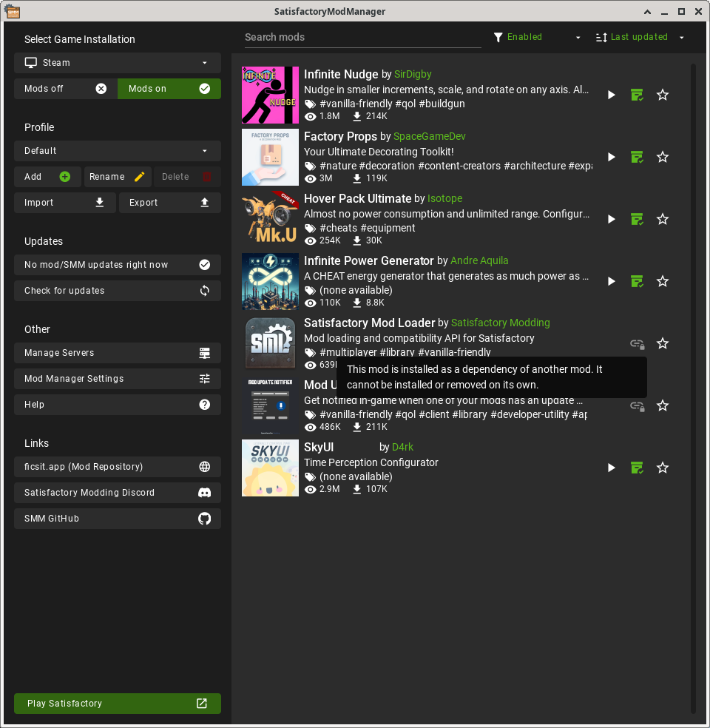Toggle Hover Pack Ultimate enabled play icon
This screenshot has width=710, height=728.
612,219
